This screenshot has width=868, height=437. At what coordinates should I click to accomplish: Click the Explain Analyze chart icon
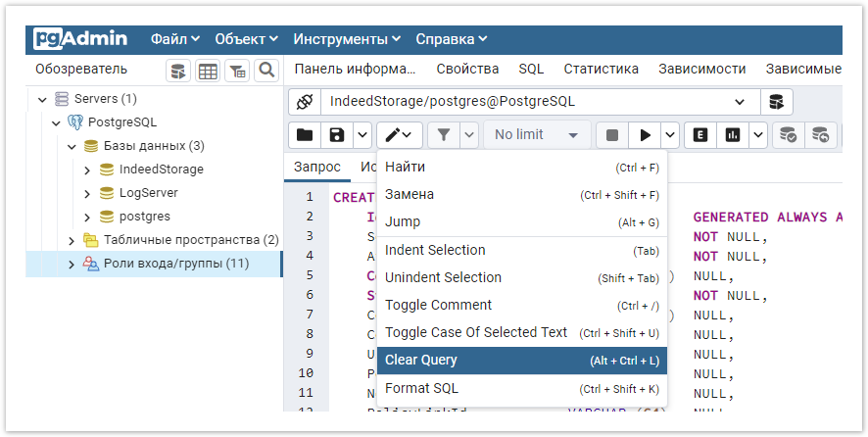[x=732, y=134]
